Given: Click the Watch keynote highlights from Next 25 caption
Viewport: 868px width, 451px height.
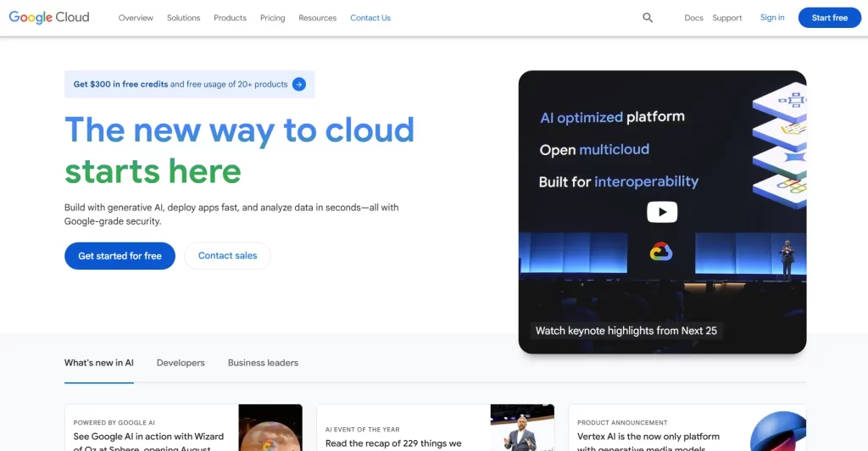Looking at the screenshot, I should click(x=626, y=331).
